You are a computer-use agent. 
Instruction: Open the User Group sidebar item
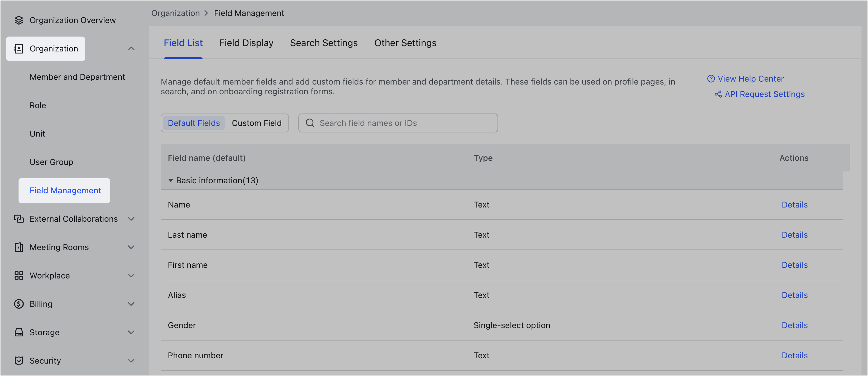coord(51,162)
